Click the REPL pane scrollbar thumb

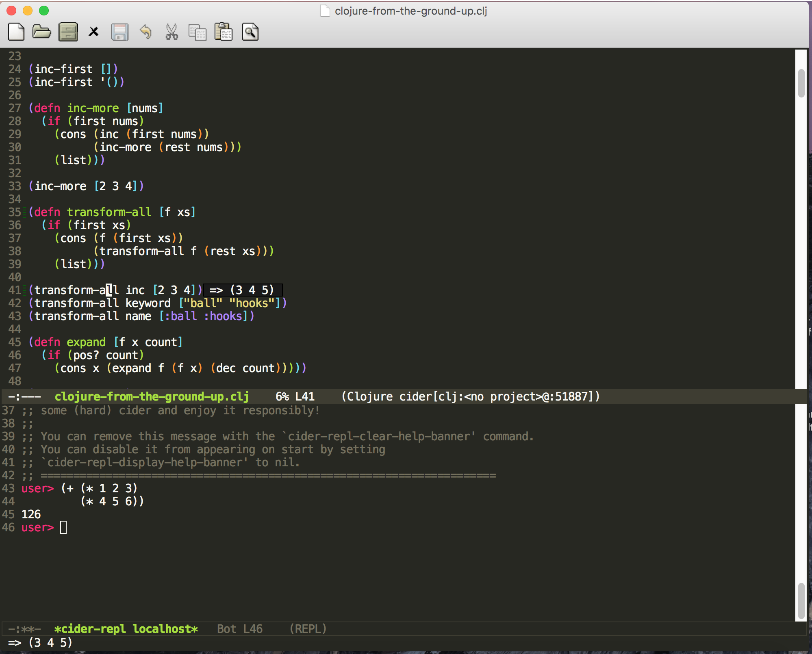(801, 600)
